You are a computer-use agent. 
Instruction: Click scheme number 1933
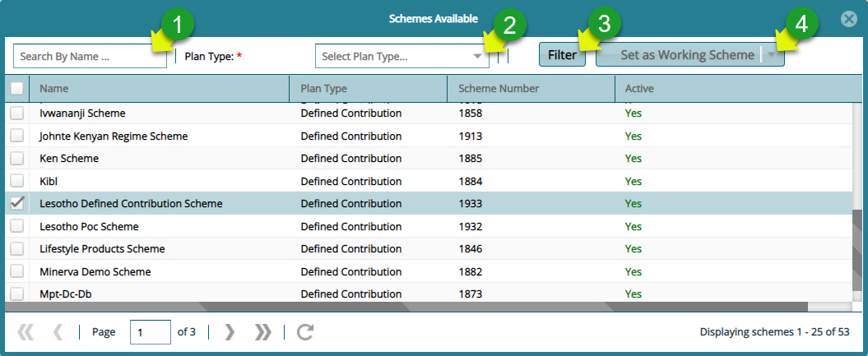coord(471,203)
